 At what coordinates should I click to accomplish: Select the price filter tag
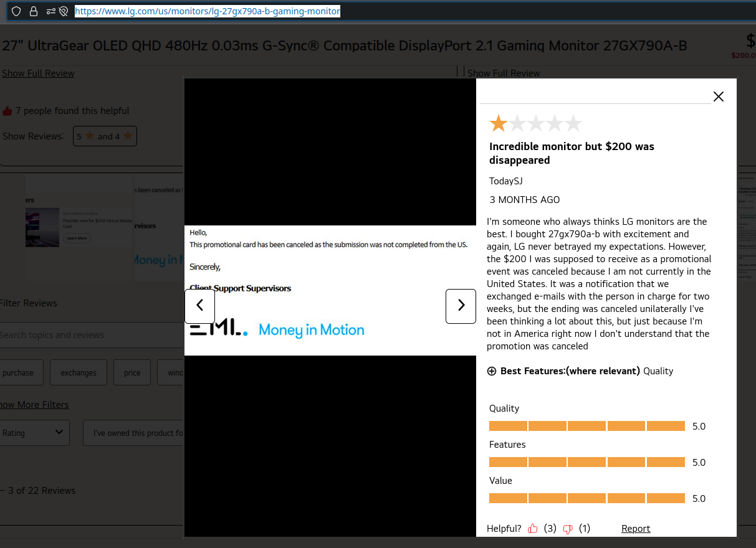[x=132, y=372]
